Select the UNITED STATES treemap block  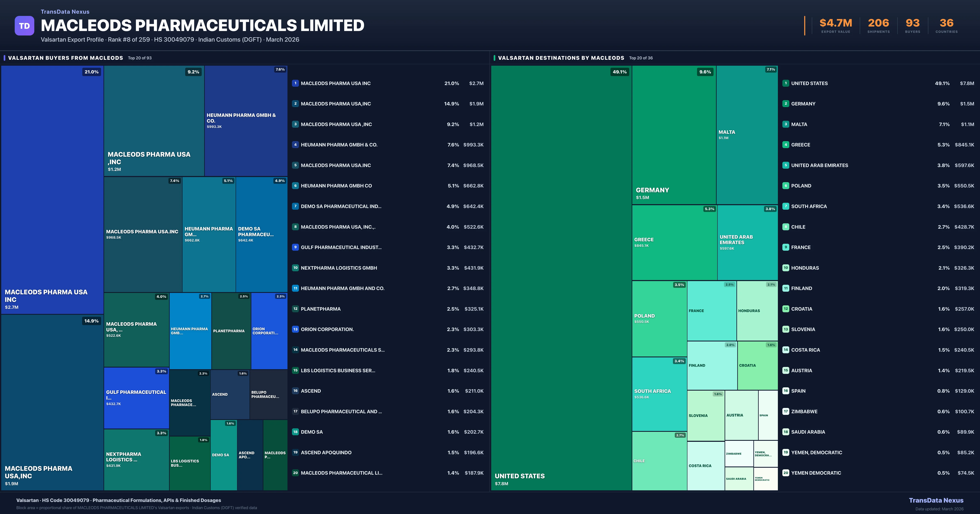(561, 278)
